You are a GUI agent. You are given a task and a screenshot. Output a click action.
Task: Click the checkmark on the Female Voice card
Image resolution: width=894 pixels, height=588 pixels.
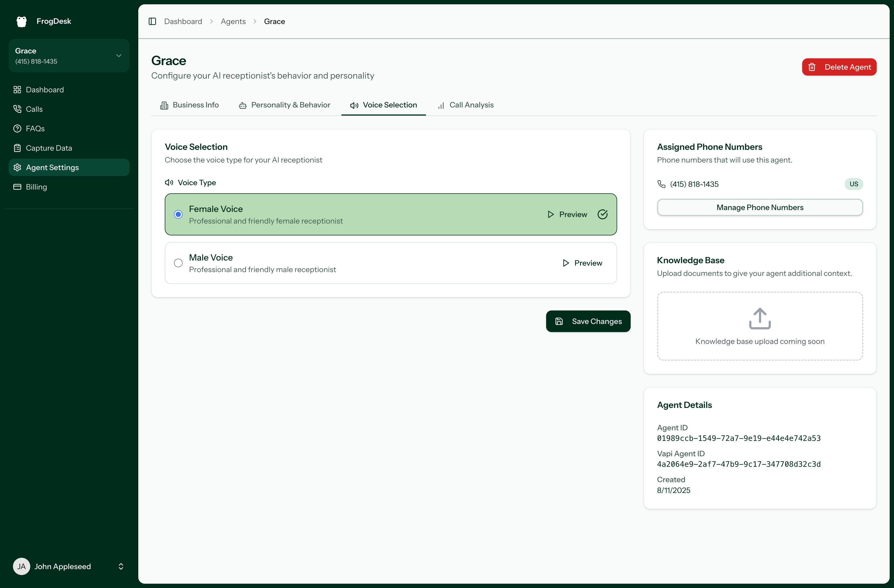pyautogui.click(x=603, y=214)
